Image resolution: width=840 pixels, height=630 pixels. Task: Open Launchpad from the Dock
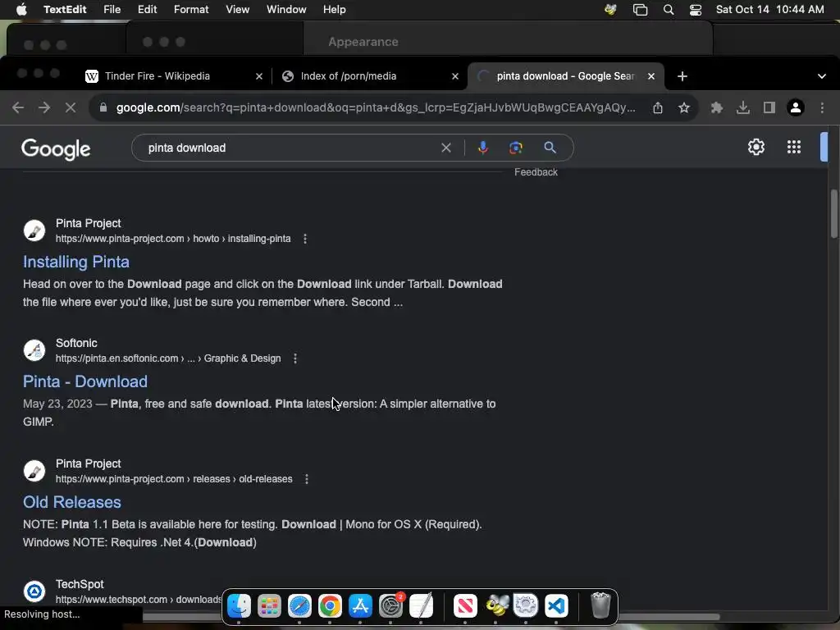pyautogui.click(x=269, y=606)
